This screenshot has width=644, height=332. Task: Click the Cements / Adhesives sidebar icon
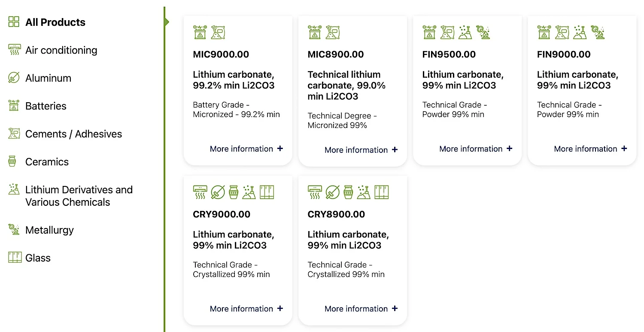pyautogui.click(x=14, y=134)
